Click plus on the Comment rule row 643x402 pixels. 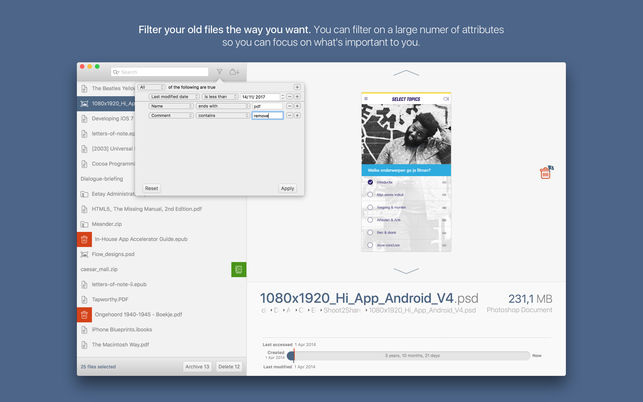[x=297, y=116]
